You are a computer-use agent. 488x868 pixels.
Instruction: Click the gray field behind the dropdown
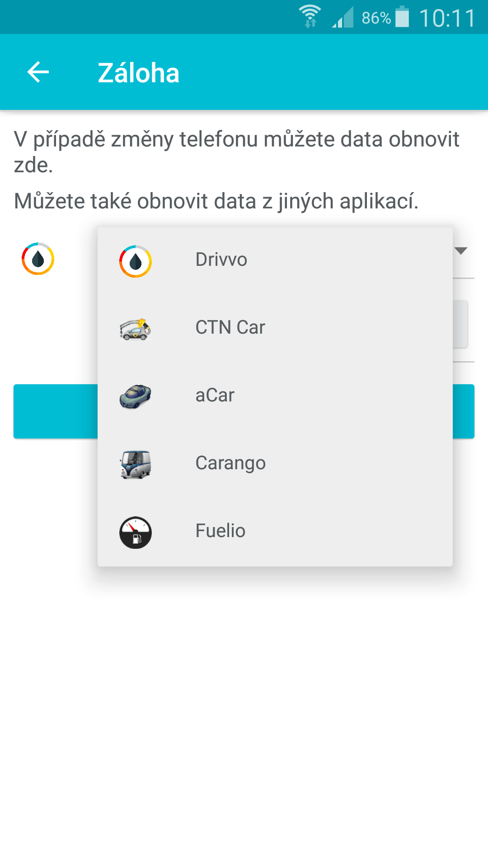coord(460,324)
